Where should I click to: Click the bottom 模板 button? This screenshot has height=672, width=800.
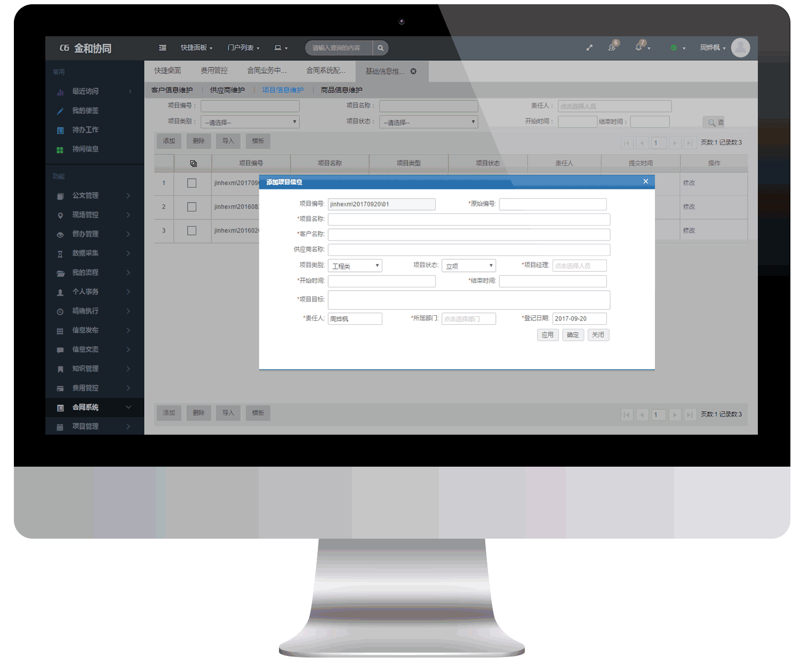coord(258,413)
